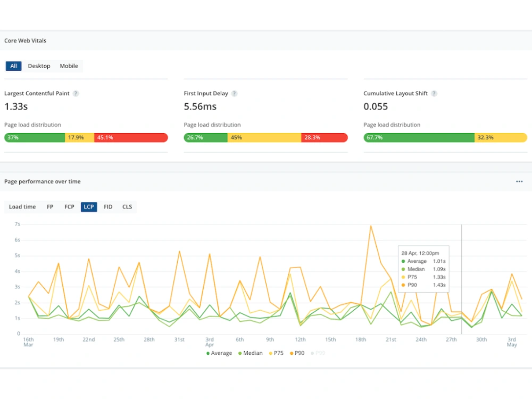Click the 1.33s LCP value

point(16,106)
